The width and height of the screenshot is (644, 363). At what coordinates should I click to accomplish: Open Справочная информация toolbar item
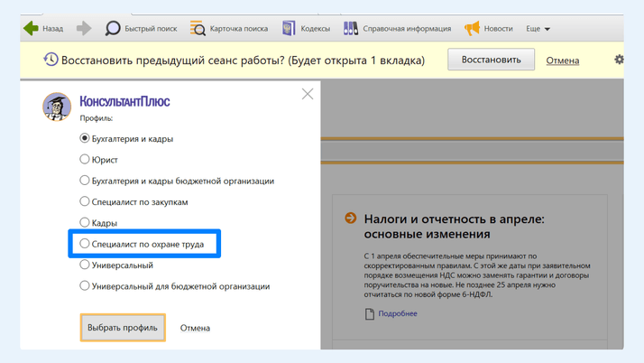pos(407,29)
